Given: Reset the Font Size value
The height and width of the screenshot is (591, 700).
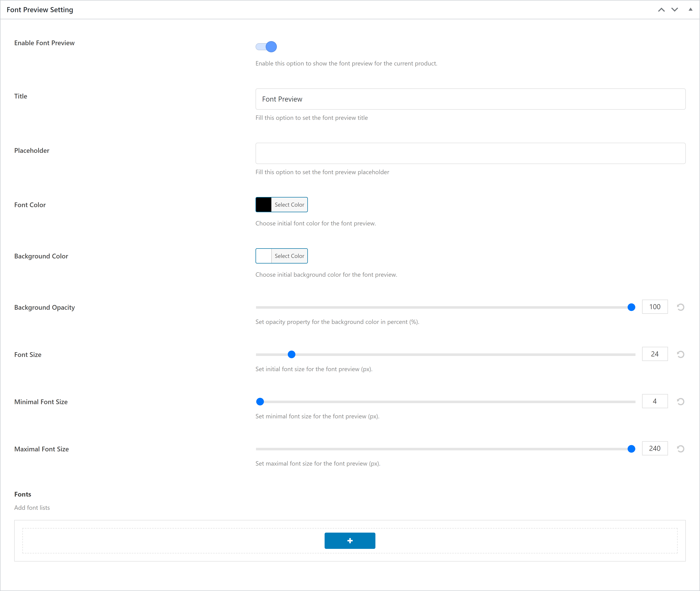Looking at the screenshot, I should pos(680,354).
